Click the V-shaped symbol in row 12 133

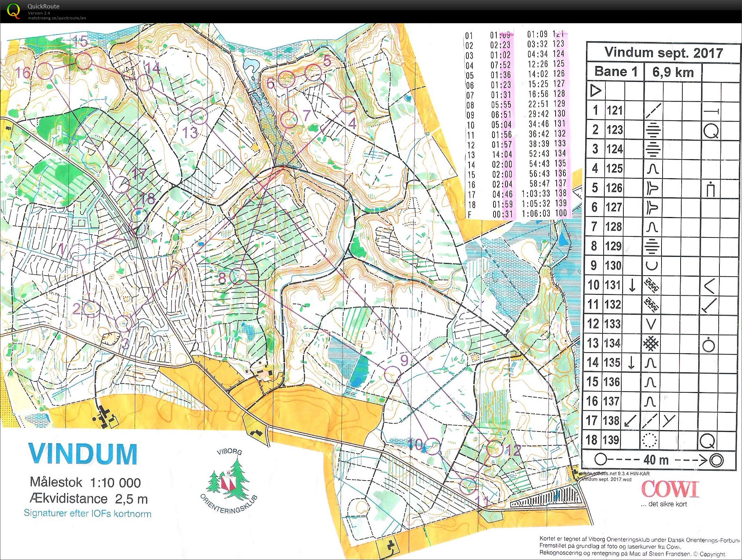tap(651, 324)
